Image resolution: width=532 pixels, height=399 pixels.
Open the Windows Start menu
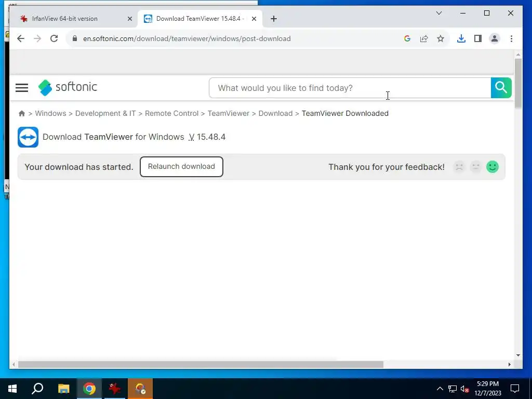(12, 389)
